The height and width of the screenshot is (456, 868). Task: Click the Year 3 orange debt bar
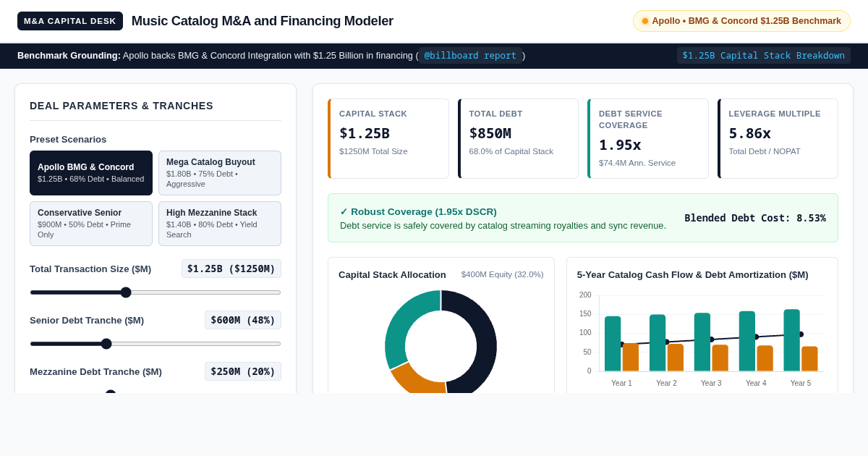[x=720, y=358]
